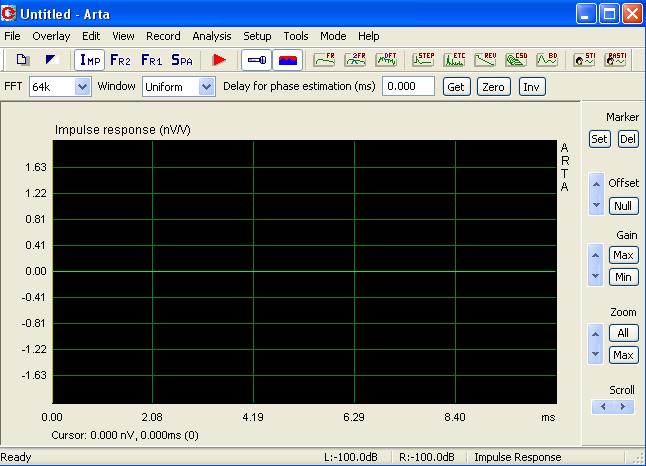646x466 pixels.
Task: Click the 1.63 y-axis label
Action: 36,167
